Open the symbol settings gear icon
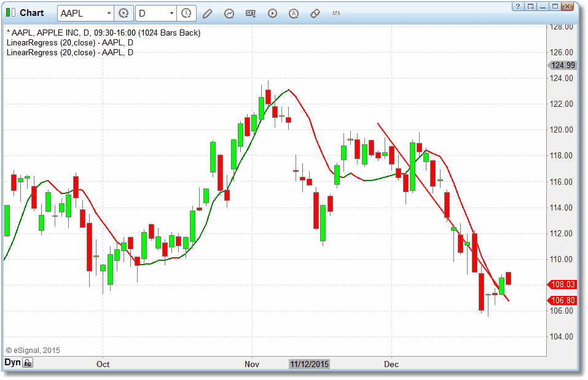The image size is (588, 380). point(123,14)
